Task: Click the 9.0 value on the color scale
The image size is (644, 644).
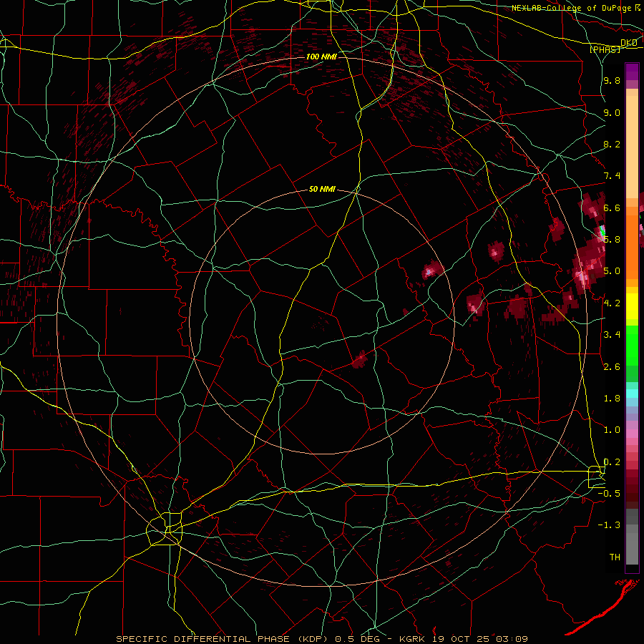Action: (612, 112)
